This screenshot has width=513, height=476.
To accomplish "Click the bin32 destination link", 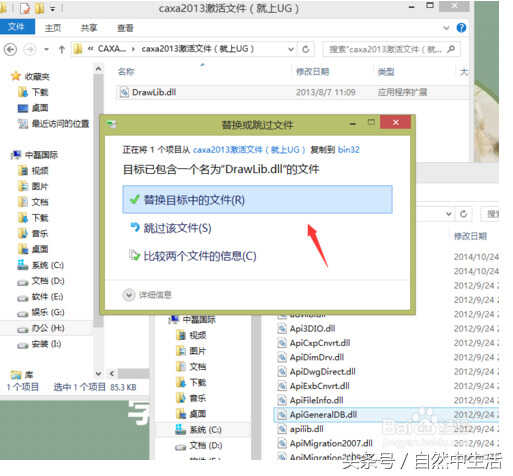I will 349,150.
